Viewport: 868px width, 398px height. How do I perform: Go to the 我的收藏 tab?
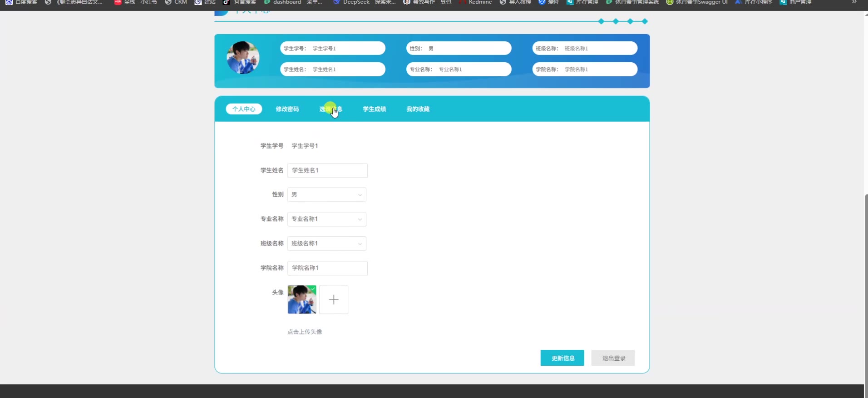tap(418, 109)
